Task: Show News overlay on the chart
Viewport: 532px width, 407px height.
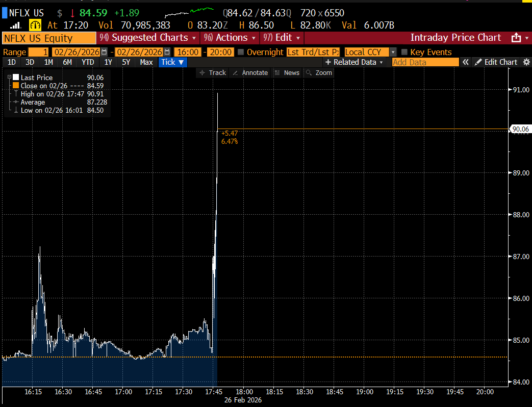Action: coord(287,72)
